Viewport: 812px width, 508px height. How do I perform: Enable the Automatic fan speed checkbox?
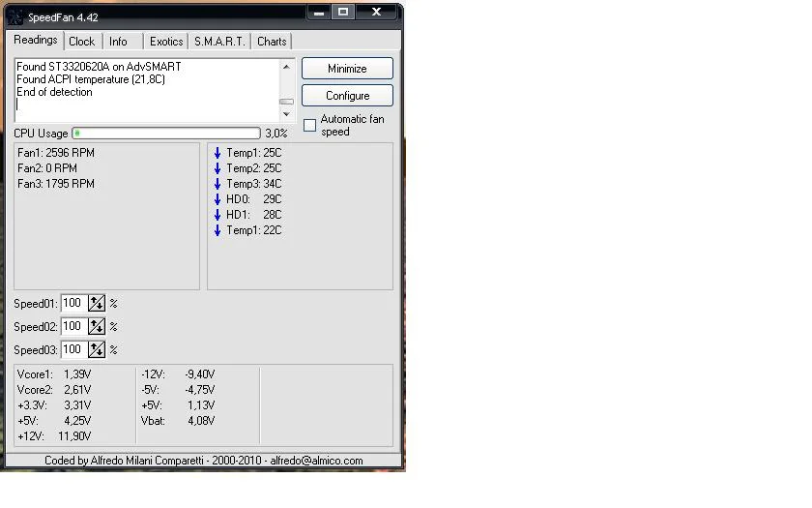pos(309,126)
